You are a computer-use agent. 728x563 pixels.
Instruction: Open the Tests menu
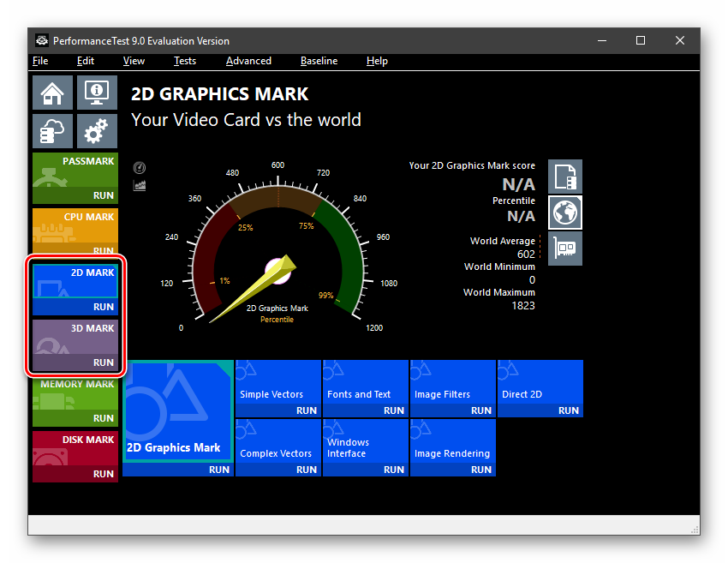point(184,61)
